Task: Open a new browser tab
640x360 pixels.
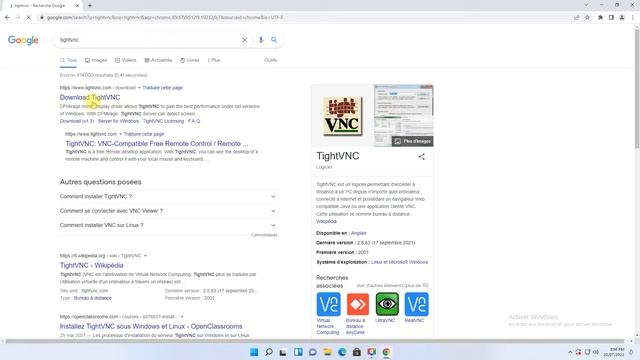Action: point(90,5)
